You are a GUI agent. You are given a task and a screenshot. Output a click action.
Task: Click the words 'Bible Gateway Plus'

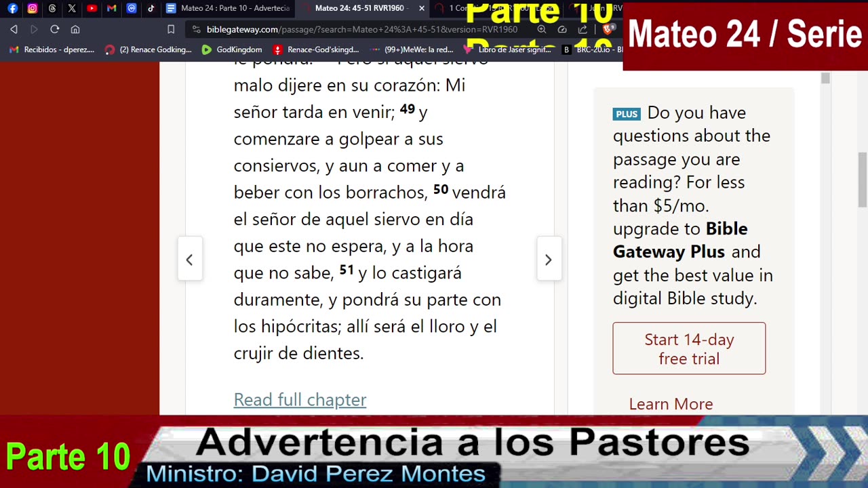pyautogui.click(x=680, y=240)
